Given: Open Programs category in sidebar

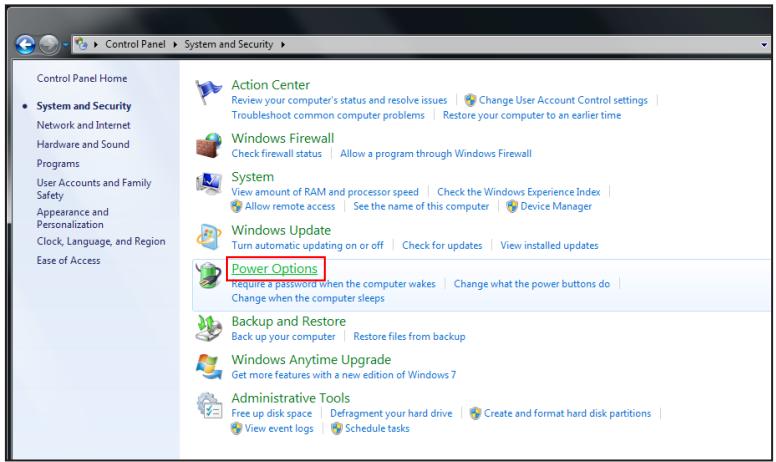Looking at the screenshot, I should coord(58,164).
